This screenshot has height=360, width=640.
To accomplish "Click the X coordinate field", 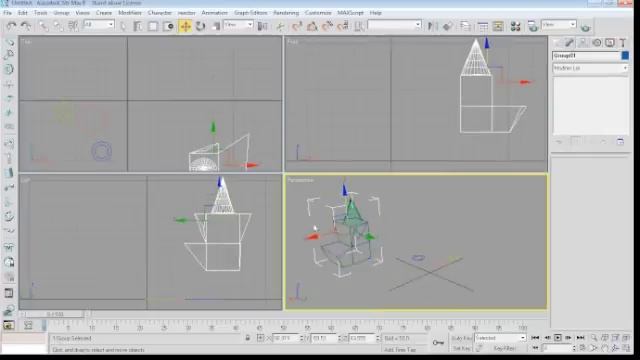I will (285, 338).
